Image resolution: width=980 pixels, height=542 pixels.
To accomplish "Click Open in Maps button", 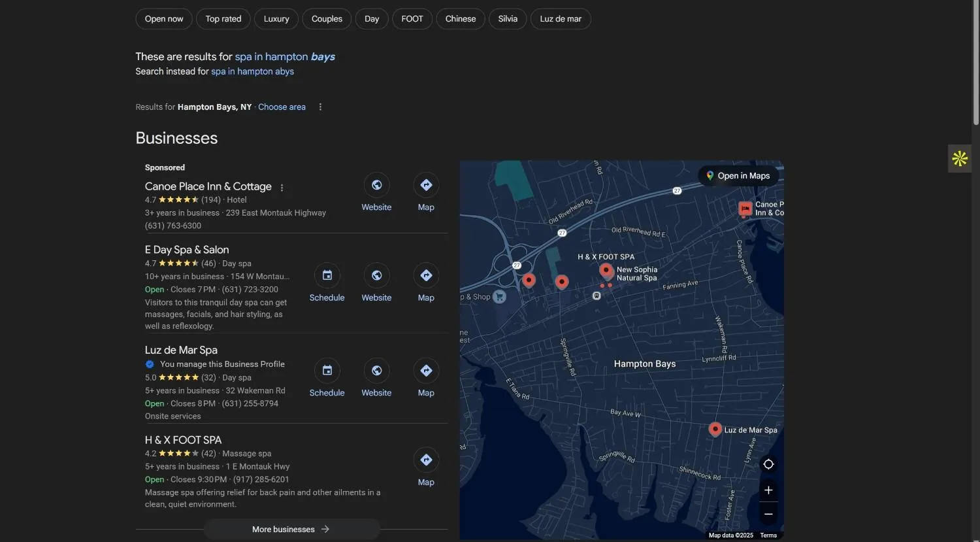I will tap(738, 176).
